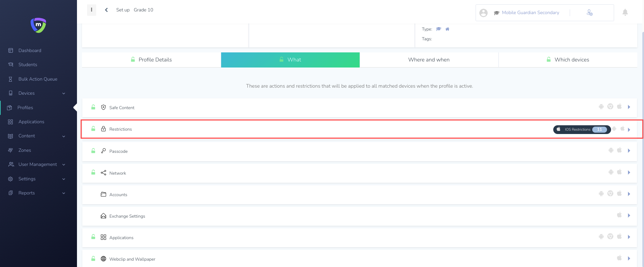Viewport: 644px width, 267px height.
Task: Click the Accounts folder icon
Action: (x=104, y=194)
